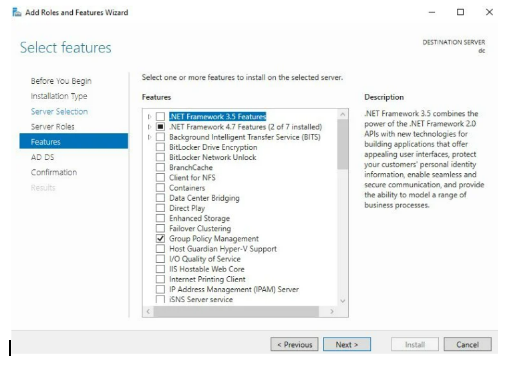Check the BitLocker Drive Encryption box

pyautogui.click(x=160, y=147)
